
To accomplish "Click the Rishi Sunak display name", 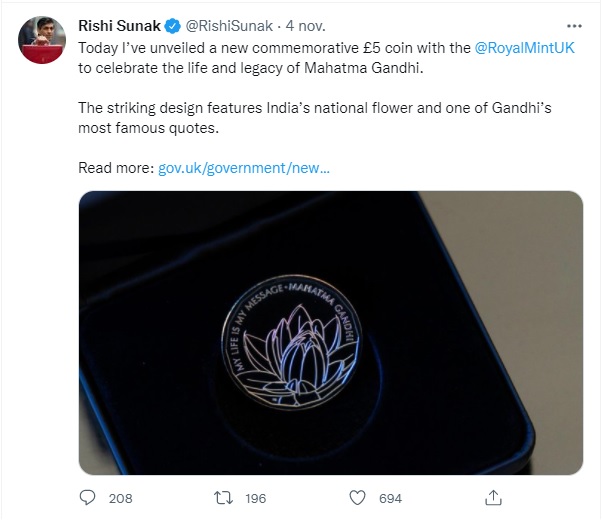I will 120,24.
